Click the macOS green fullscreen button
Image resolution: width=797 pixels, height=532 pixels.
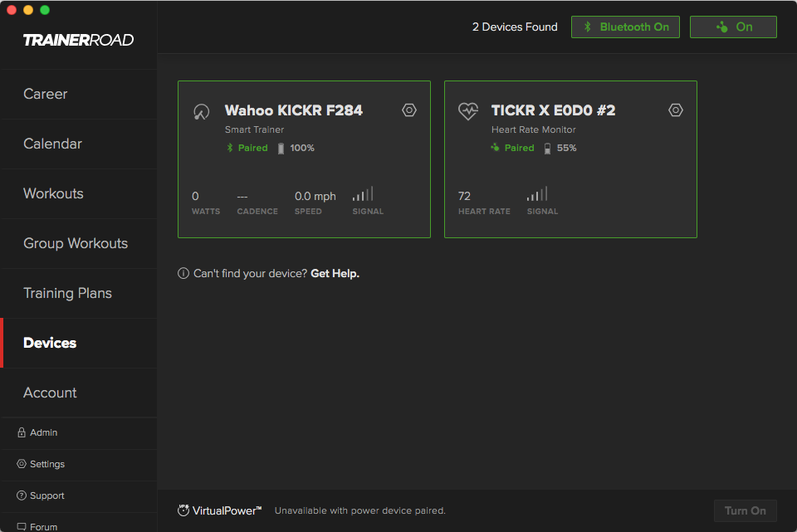45,10
